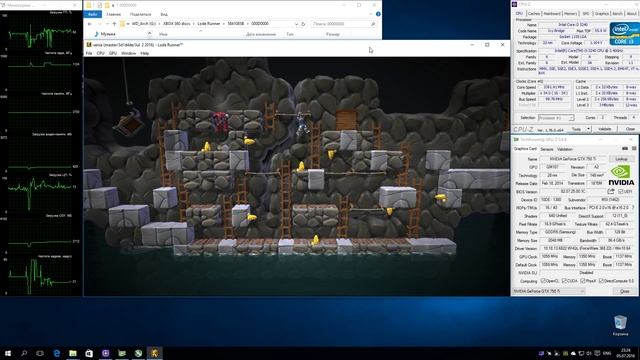Open GPU-Z hamburger menu icon
The image size is (640, 360).
click(x=633, y=149)
